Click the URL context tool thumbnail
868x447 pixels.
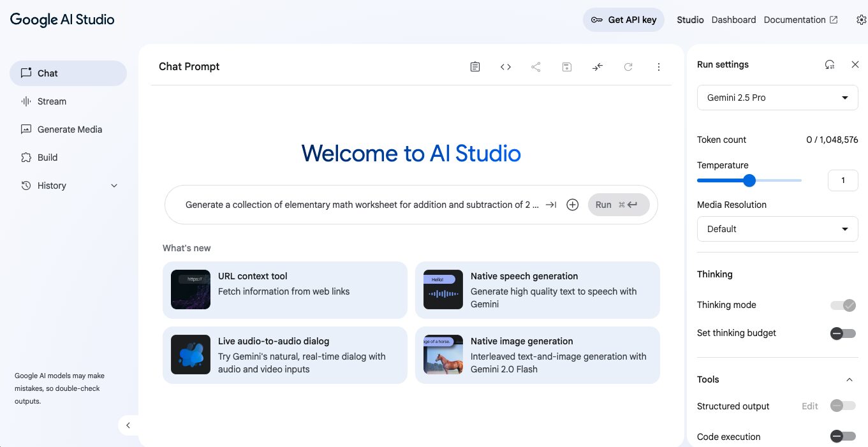coord(191,289)
